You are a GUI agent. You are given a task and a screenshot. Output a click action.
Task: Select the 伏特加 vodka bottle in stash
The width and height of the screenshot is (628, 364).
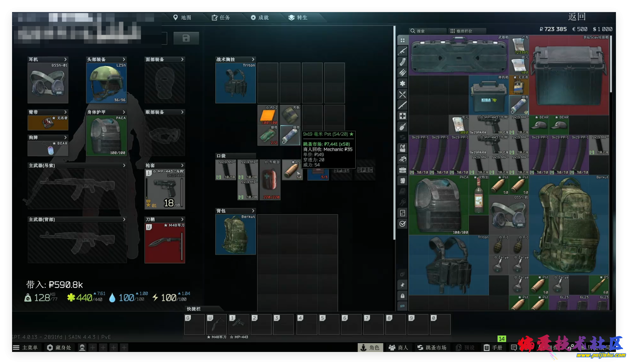pos(479,195)
